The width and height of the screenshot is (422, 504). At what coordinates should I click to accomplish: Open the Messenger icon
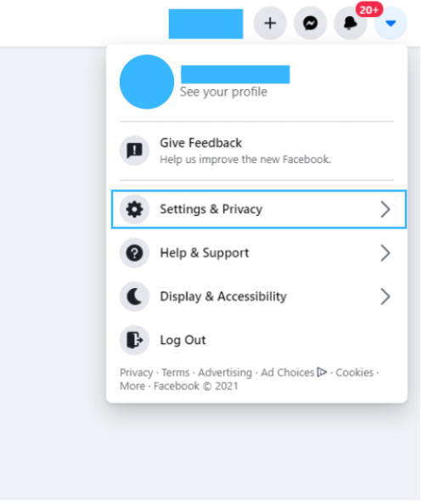point(311,23)
